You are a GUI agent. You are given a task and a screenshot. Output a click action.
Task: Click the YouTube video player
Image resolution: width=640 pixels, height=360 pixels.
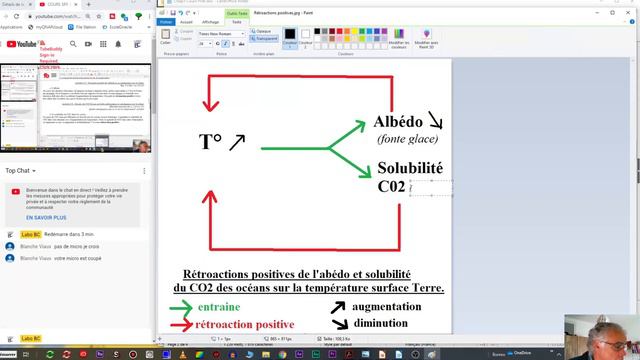pos(76,108)
